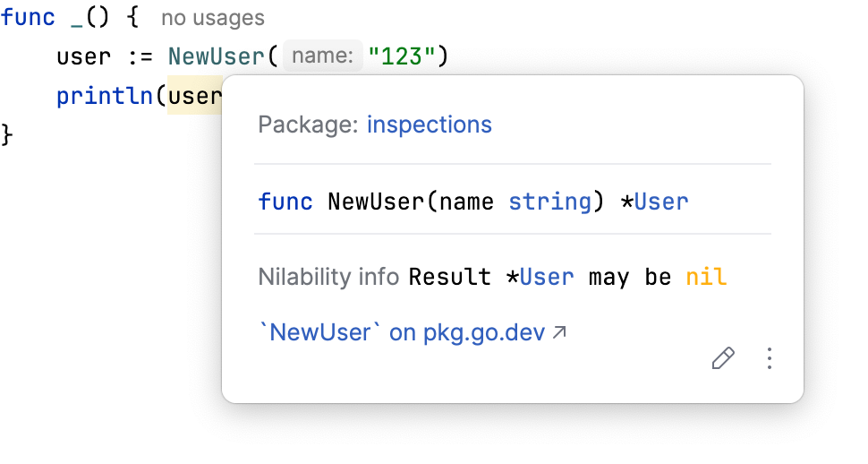Click the NewUser call in the editor
Screen dimensions: 868x464
(x=217, y=57)
